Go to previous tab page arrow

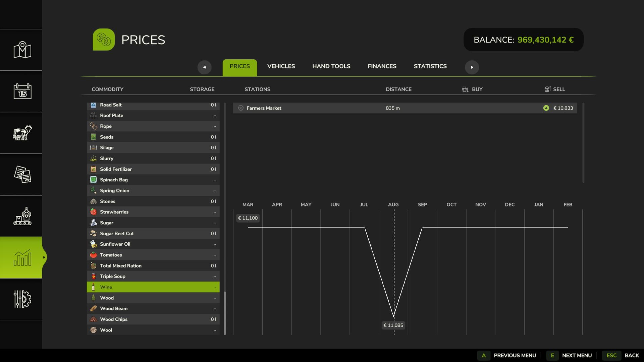(204, 67)
